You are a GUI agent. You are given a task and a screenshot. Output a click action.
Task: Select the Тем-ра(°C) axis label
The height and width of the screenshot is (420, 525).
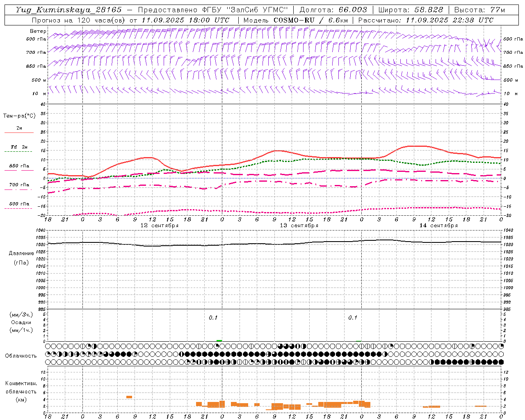click(19, 116)
